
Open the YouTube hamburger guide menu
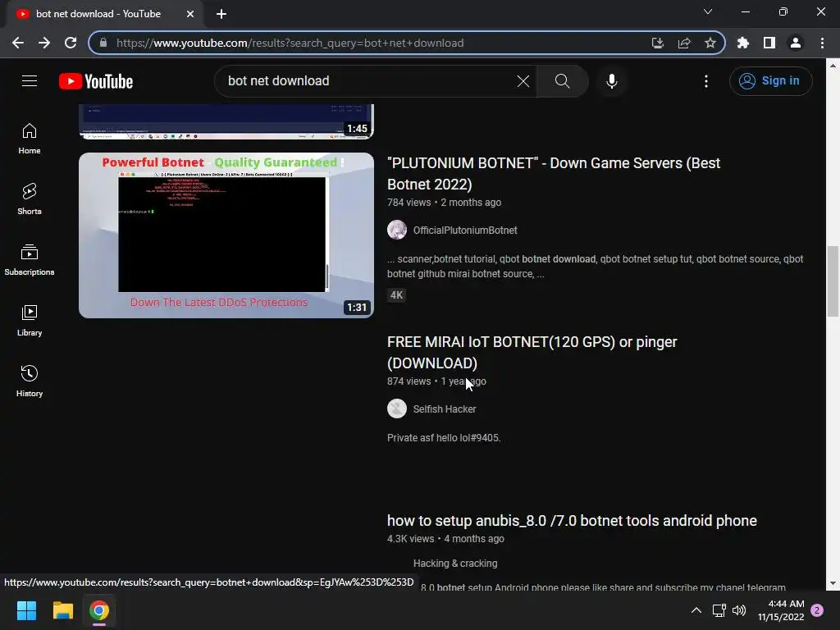pyautogui.click(x=30, y=81)
